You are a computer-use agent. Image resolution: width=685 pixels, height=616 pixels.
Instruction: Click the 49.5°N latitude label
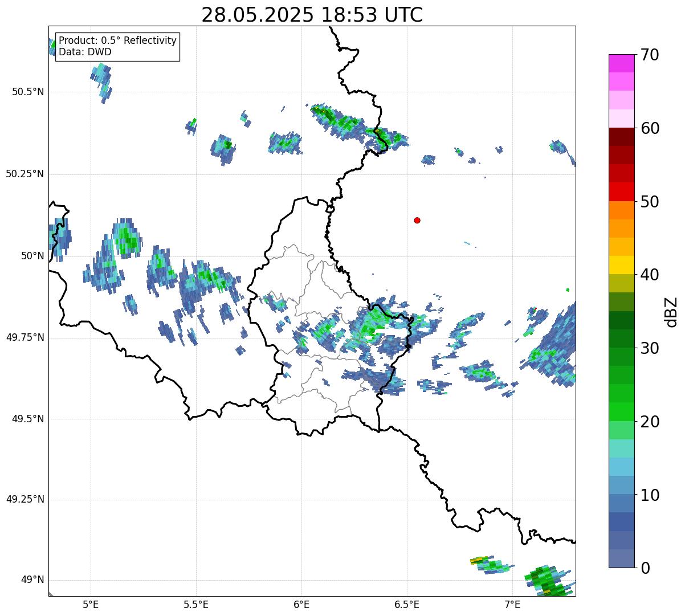click(28, 419)
